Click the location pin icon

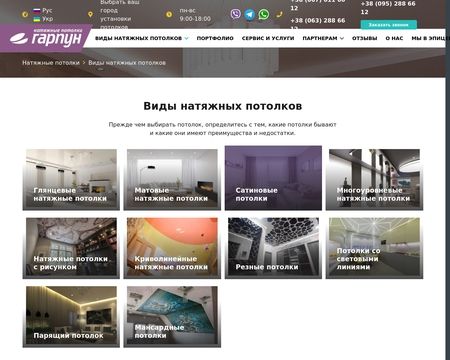click(90, 14)
